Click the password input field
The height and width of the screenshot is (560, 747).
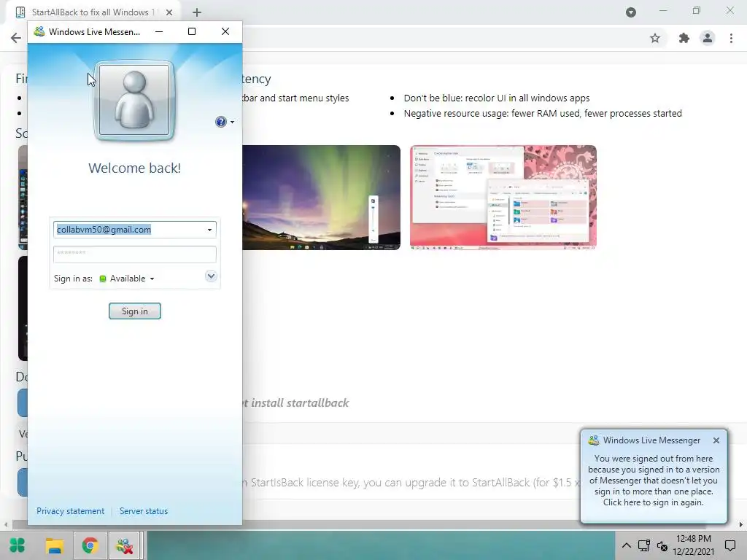135,254
